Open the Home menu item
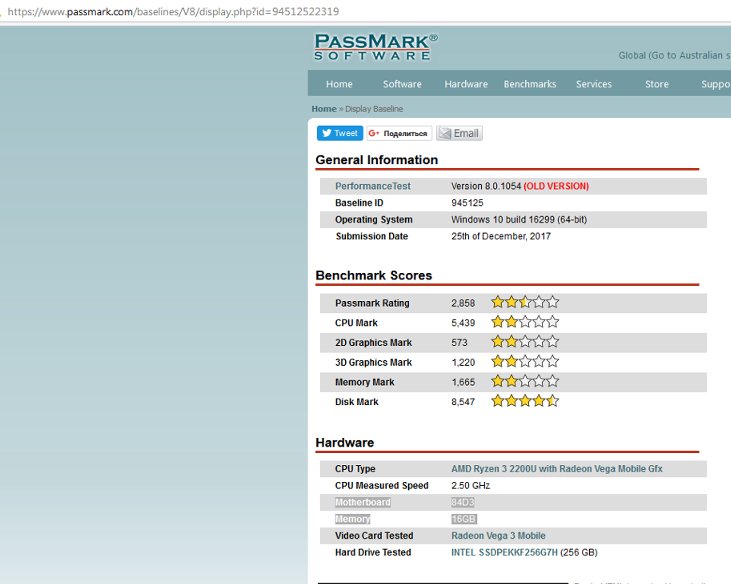Viewport: 731px width, 584px height. coord(339,84)
